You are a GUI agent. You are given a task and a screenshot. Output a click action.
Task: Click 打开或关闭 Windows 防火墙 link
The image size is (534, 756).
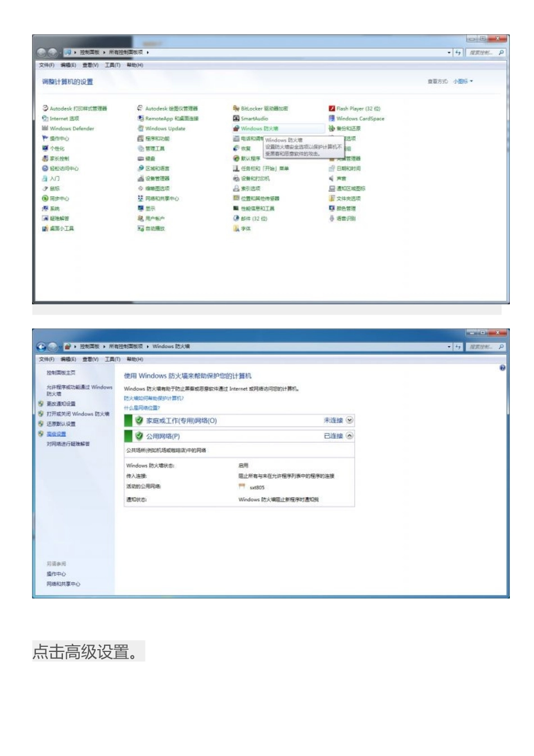click(x=78, y=414)
